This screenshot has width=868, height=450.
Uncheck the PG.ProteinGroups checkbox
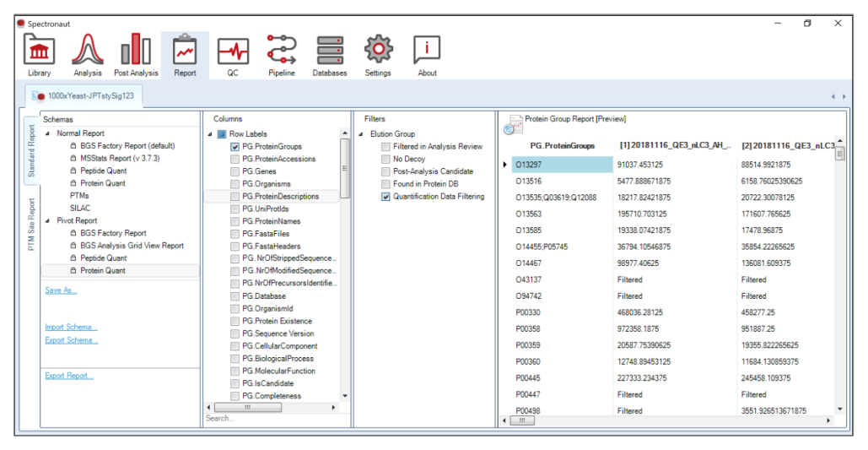coord(235,147)
